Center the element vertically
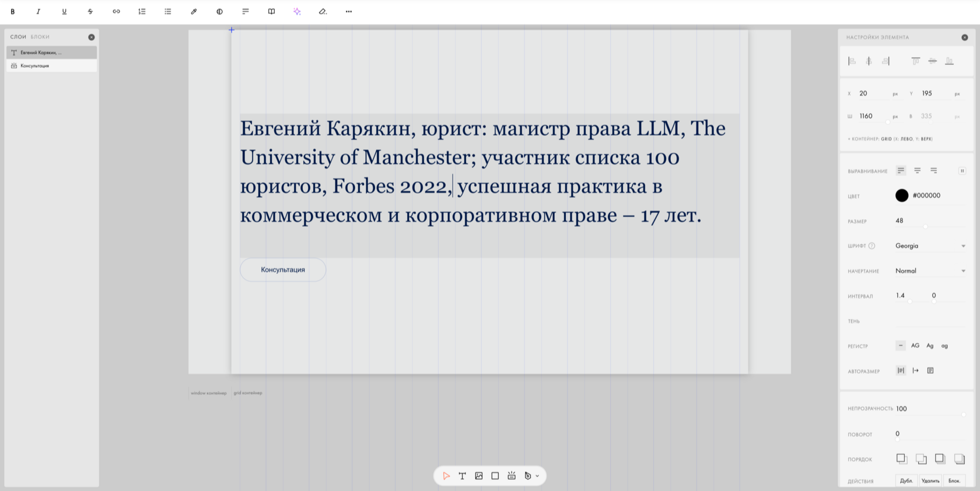 pyautogui.click(x=933, y=61)
